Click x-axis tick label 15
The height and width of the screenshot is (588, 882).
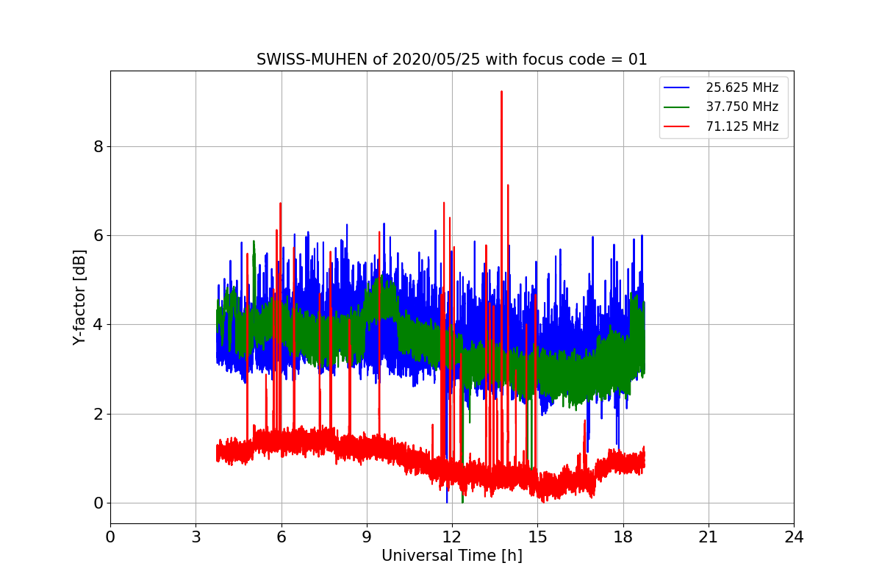point(537,537)
